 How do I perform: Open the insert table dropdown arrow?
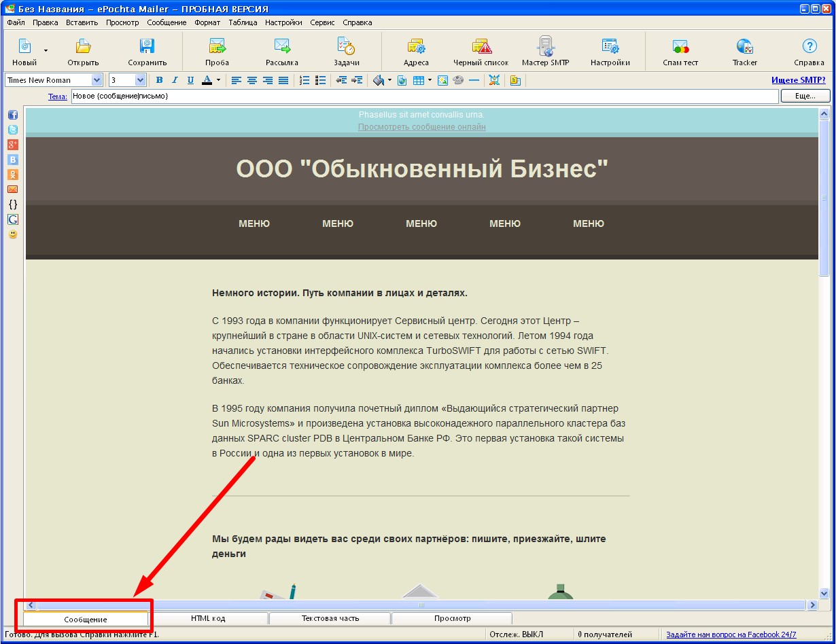(430, 80)
